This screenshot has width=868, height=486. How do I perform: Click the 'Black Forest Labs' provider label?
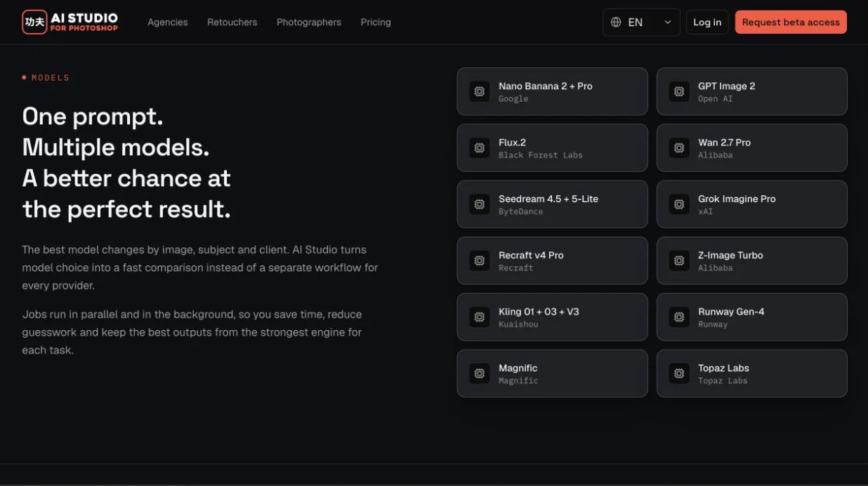click(541, 155)
